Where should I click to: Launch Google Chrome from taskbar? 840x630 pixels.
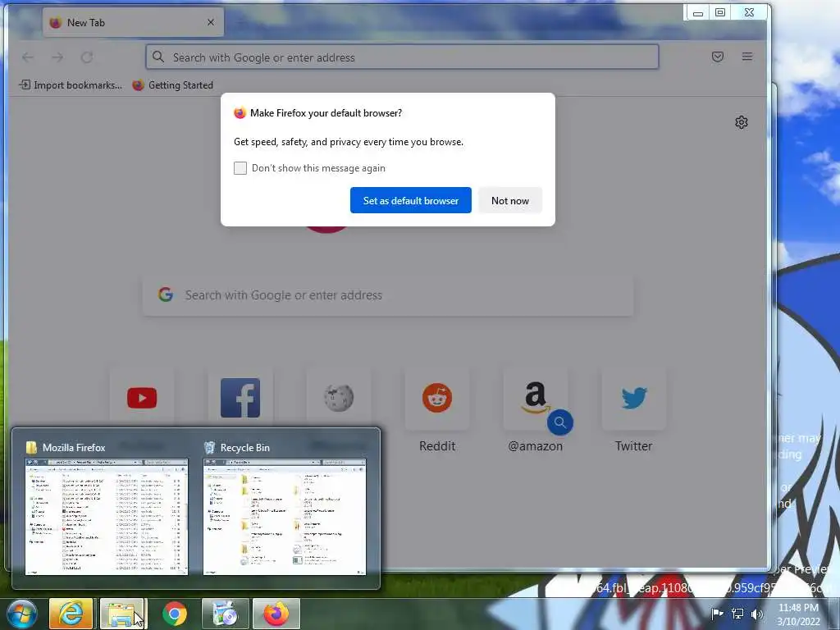(x=175, y=614)
